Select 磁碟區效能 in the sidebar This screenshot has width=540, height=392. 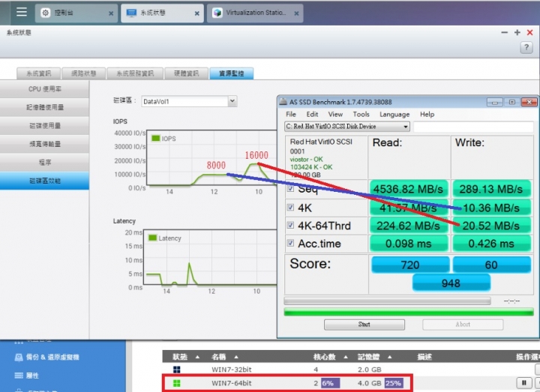click(x=44, y=181)
